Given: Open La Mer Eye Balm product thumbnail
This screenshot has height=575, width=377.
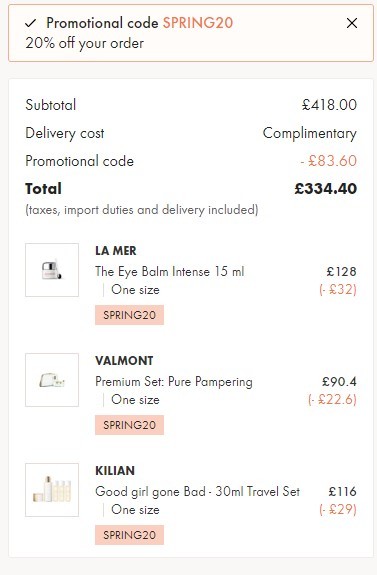Looking at the screenshot, I should pyautogui.click(x=52, y=270).
